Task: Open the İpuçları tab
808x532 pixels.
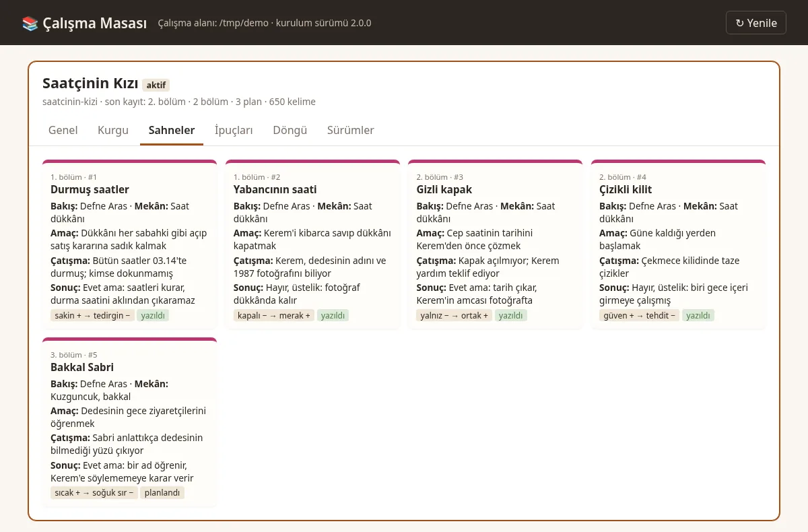Action: [234, 130]
